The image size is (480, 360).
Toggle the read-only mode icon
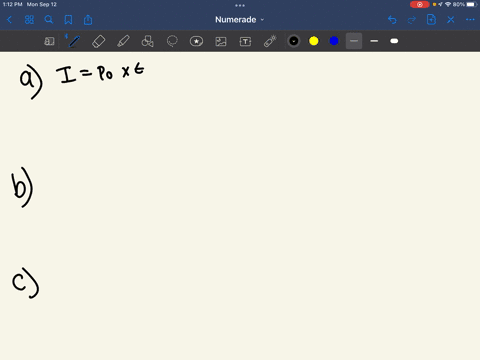coord(49,41)
